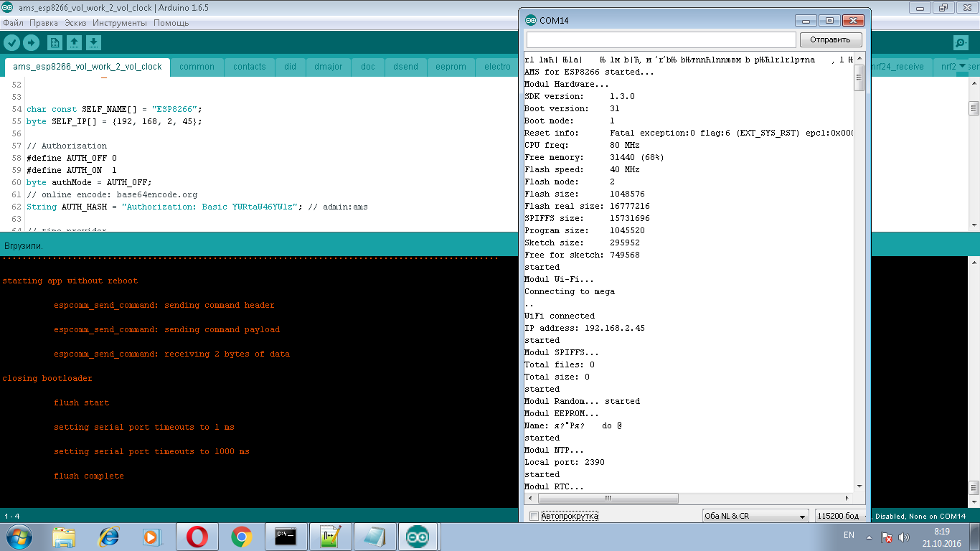This screenshot has width=980, height=551.
Task: Switch to the eeprom tab
Action: tap(451, 66)
